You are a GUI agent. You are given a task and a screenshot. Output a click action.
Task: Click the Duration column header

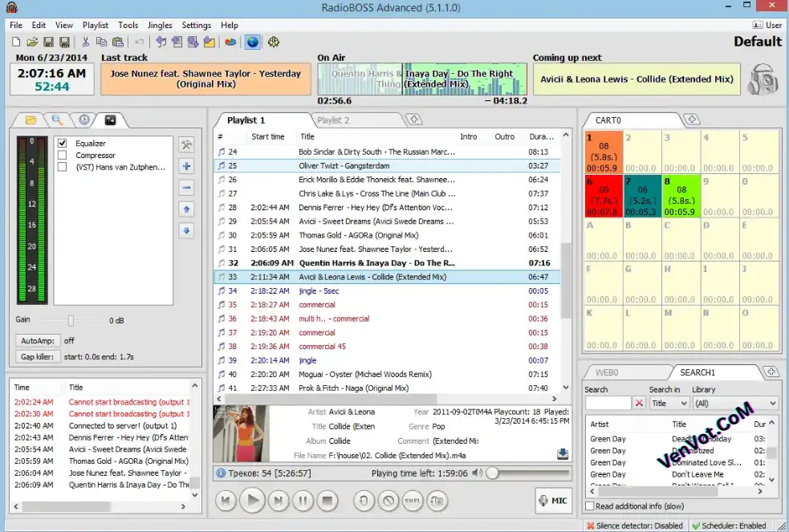[542, 136]
